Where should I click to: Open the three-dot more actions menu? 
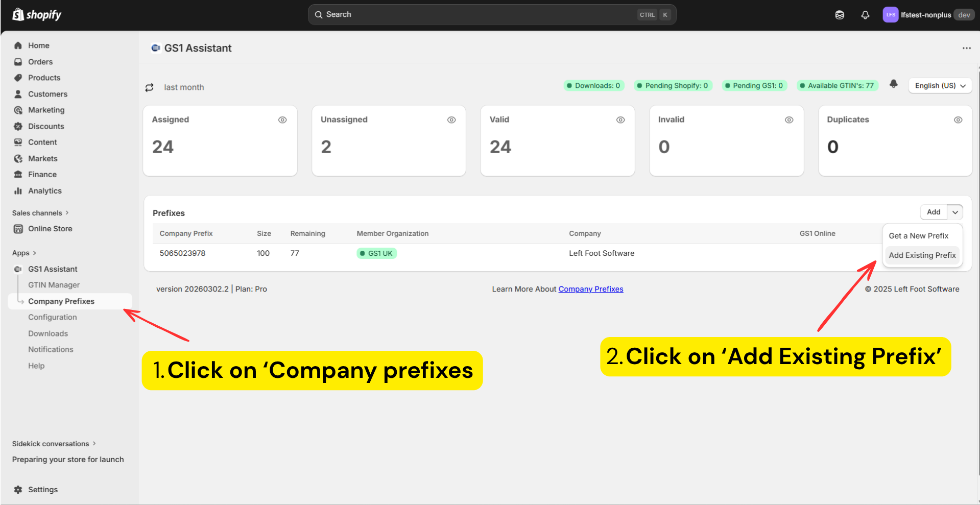point(966,48)
